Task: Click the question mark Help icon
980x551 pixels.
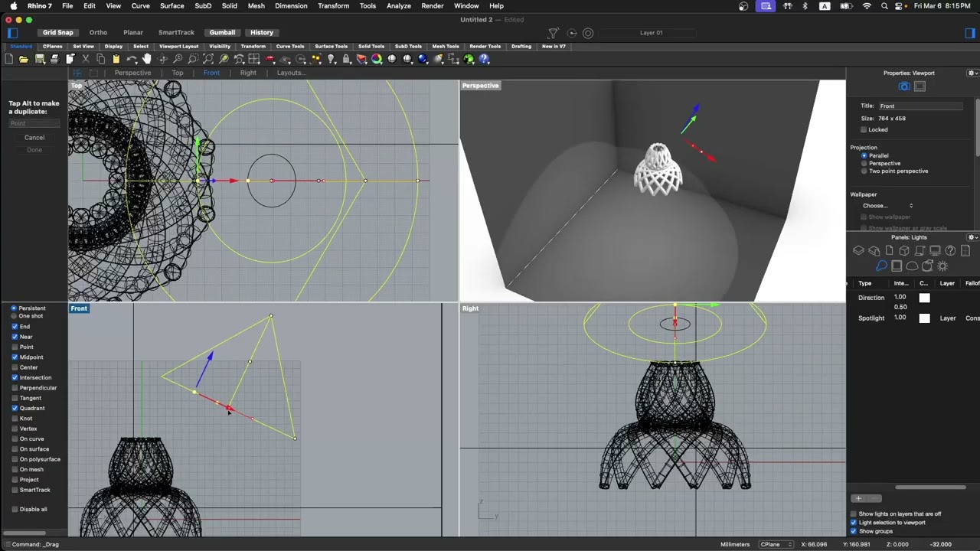Action: click(x=484, y=59)
